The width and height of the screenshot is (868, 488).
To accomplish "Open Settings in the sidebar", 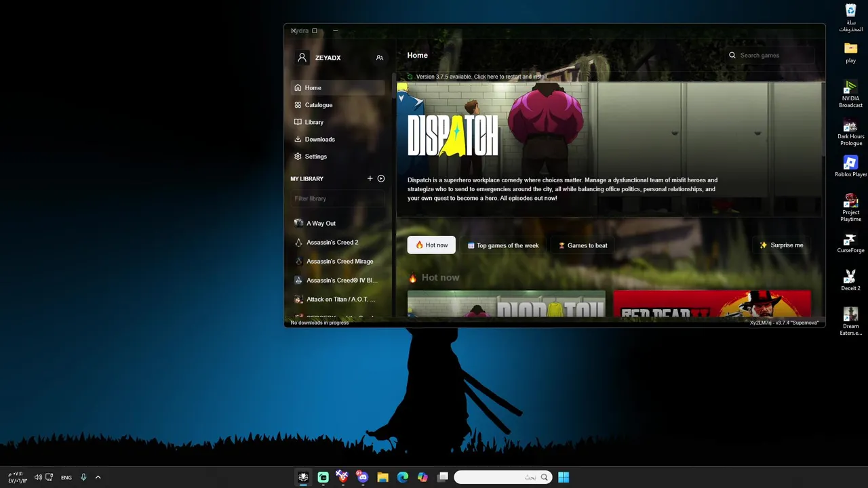I will point(338,157).
